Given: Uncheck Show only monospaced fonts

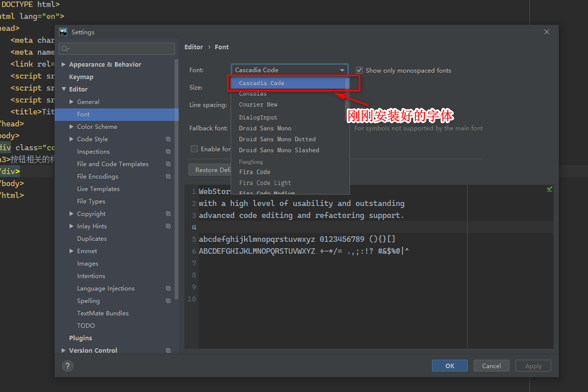Looking at the screenshot, I should point(359,70).
